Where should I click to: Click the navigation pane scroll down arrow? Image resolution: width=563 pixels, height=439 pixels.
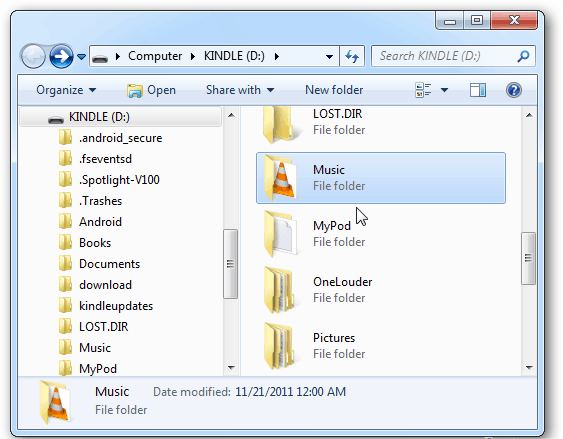(231, 368)
